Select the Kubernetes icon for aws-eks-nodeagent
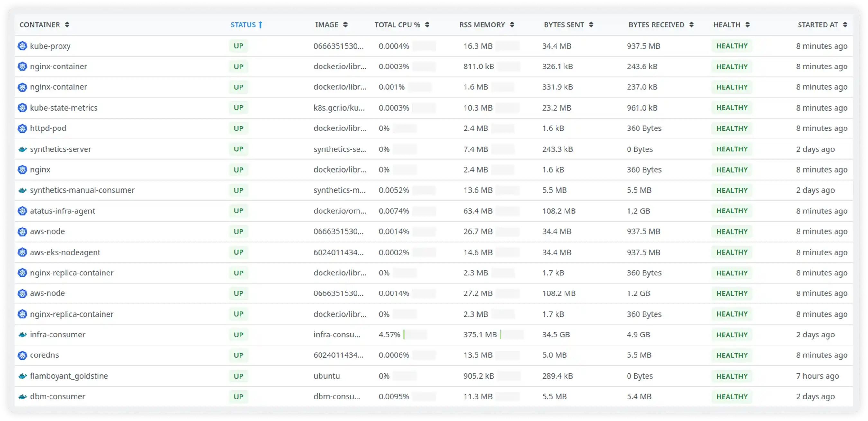The height and width of the screenshot is (421, 868). tap(22, 252)
